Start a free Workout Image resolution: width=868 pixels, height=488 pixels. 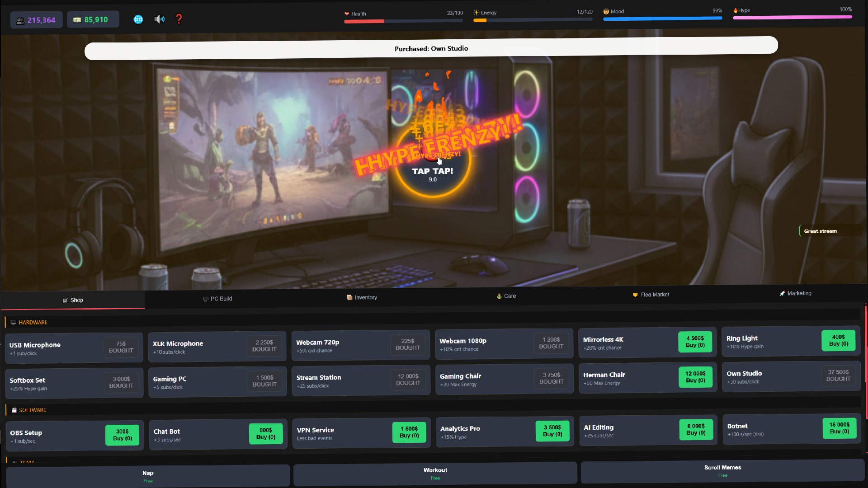click(434, 473)
